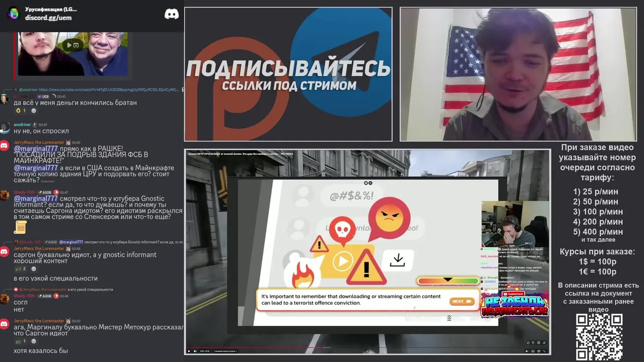The width and height of the screenshot is (644, 362).
Task: Play the YouTube video using bottom-left play control
Action: 189,351
